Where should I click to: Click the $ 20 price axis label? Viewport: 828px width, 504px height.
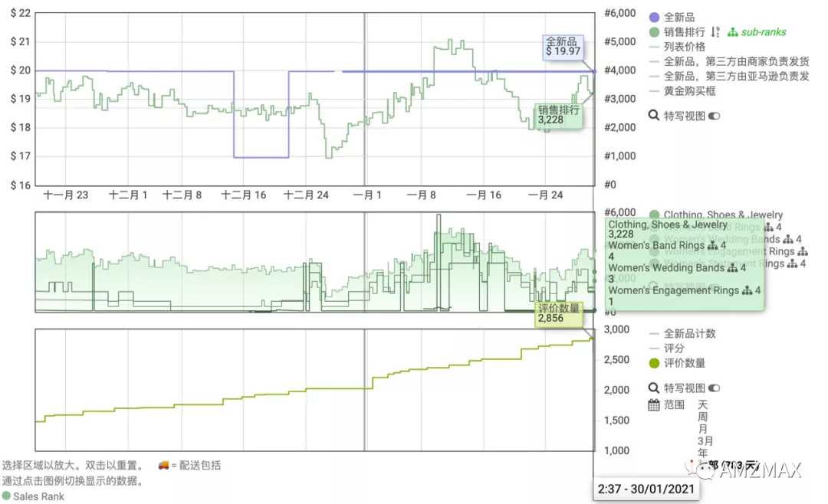[21, 70]
